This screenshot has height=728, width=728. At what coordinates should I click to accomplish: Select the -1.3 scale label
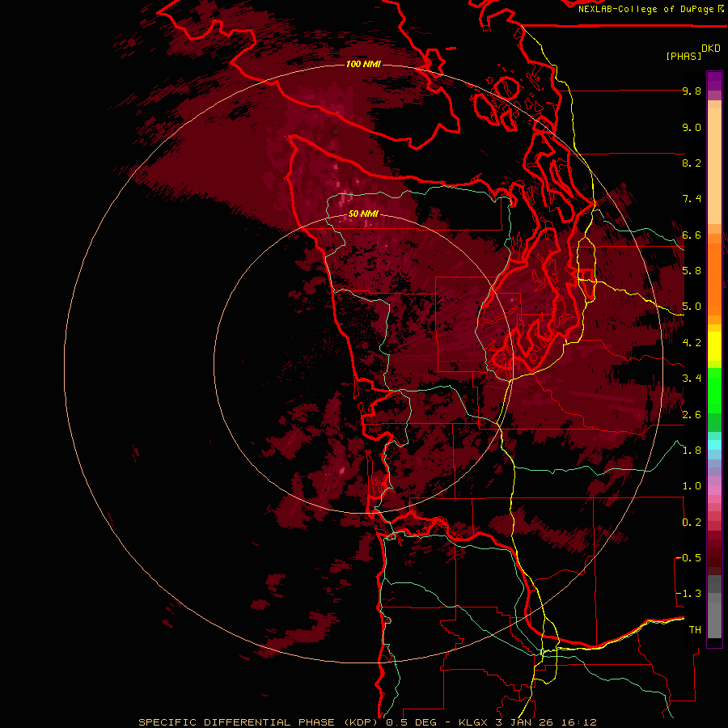tap(689, 594)
